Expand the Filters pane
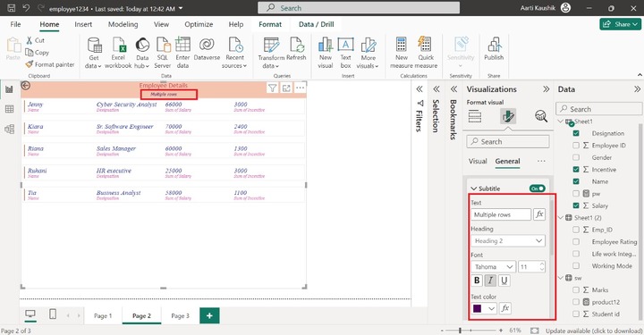644x335 pixels. pyautogui.click(x=419, y=89)
